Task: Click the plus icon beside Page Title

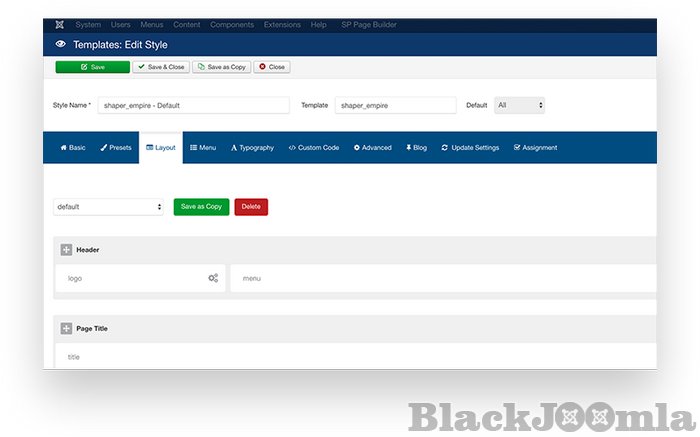Action: (x=66, y=328)
